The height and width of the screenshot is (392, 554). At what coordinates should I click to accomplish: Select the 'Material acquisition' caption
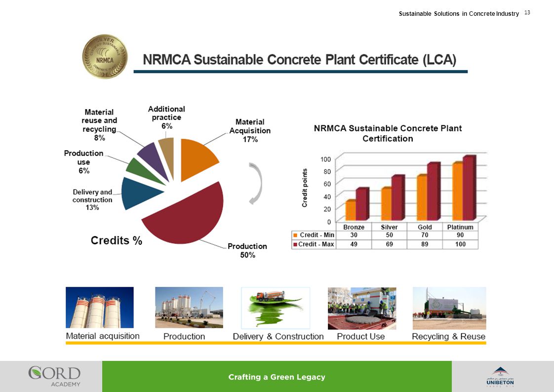pos(103,336)
